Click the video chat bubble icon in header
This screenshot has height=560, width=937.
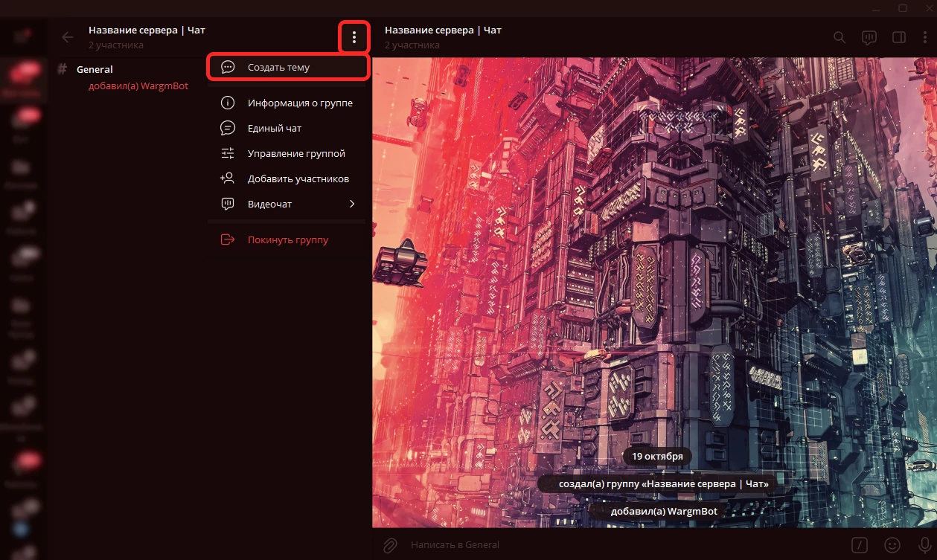click(869, 37)
